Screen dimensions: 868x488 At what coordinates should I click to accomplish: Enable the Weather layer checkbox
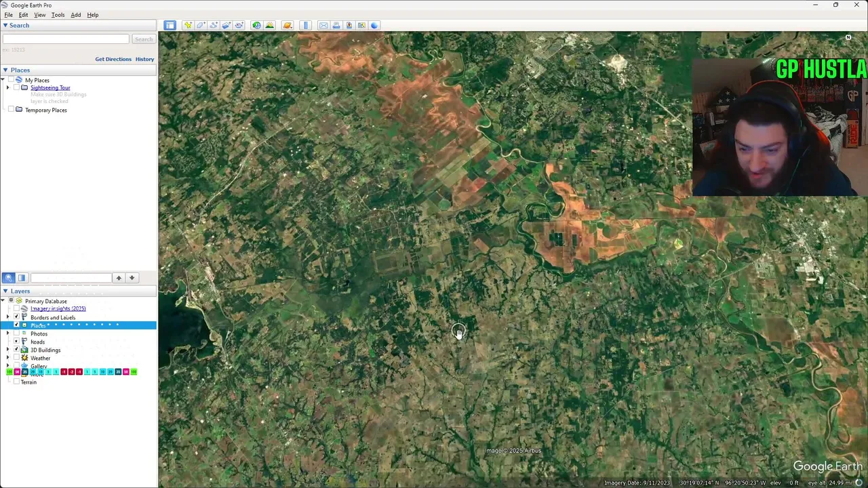(x=16, y=358)
